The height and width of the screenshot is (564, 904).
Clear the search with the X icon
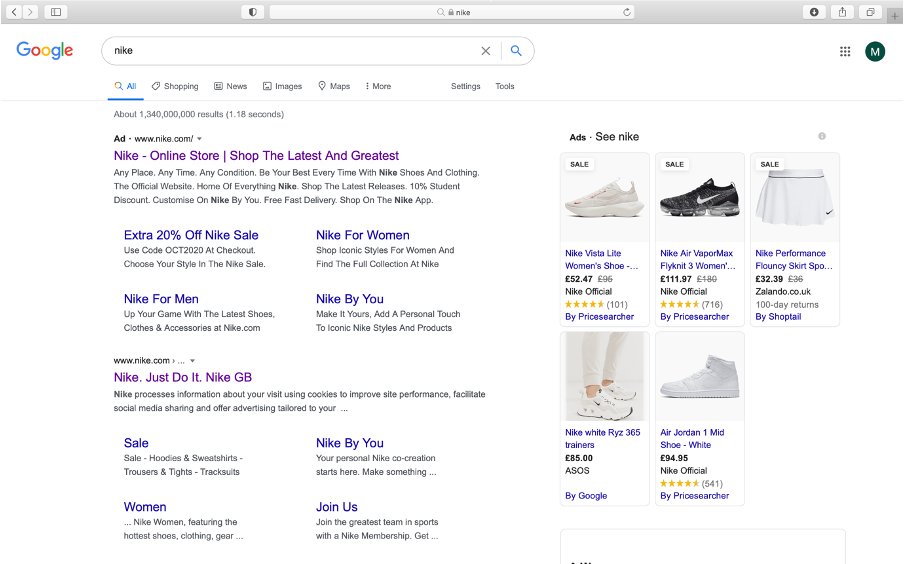click(485, 51)
